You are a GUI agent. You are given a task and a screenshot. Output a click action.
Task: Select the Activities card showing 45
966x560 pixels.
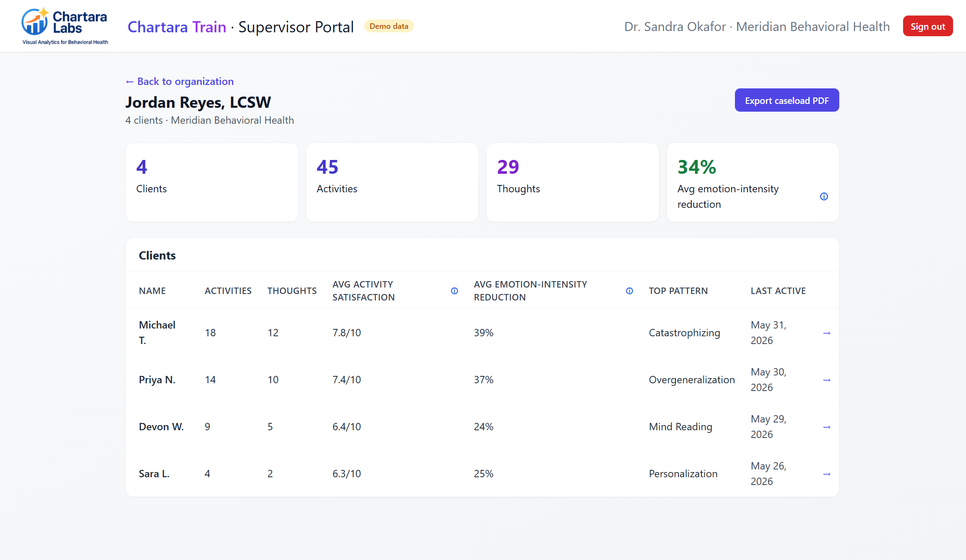click(392, 182)
